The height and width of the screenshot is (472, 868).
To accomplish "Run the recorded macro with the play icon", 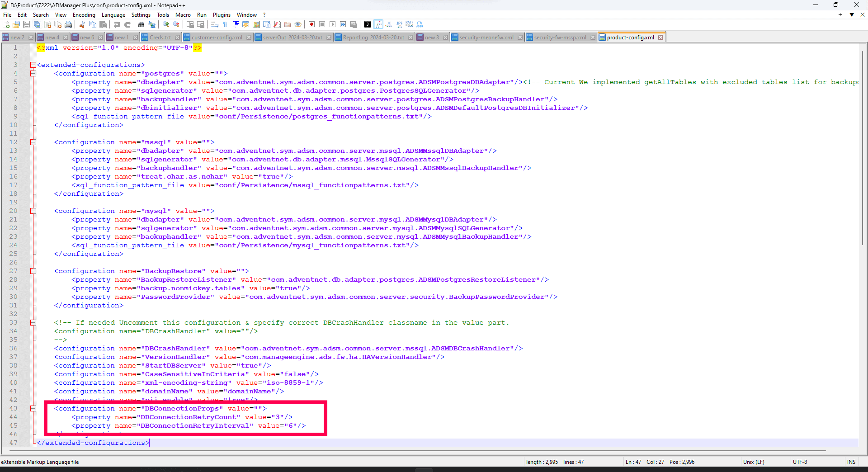I will pos(333,24).
